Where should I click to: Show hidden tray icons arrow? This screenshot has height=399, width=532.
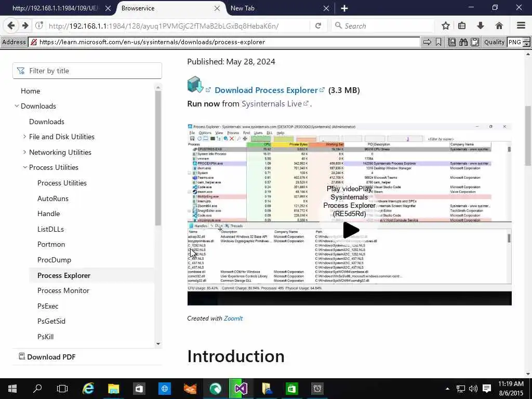coord(447,389)
